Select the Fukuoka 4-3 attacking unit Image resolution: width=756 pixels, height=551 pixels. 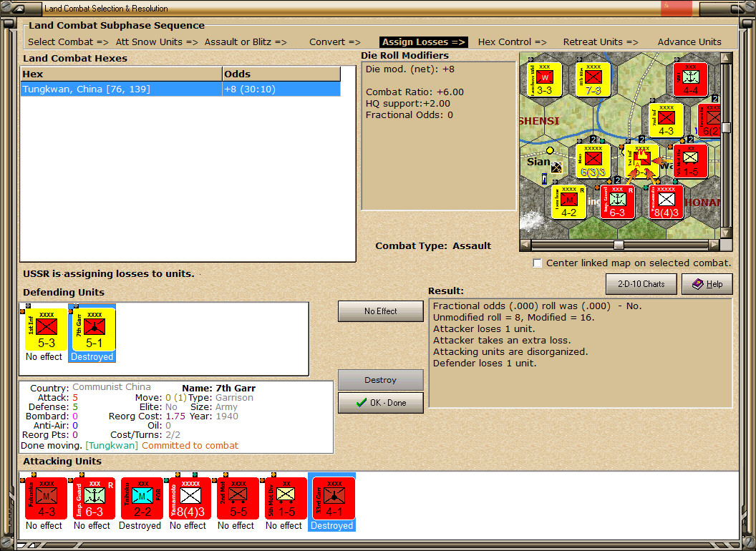point(46,499)
